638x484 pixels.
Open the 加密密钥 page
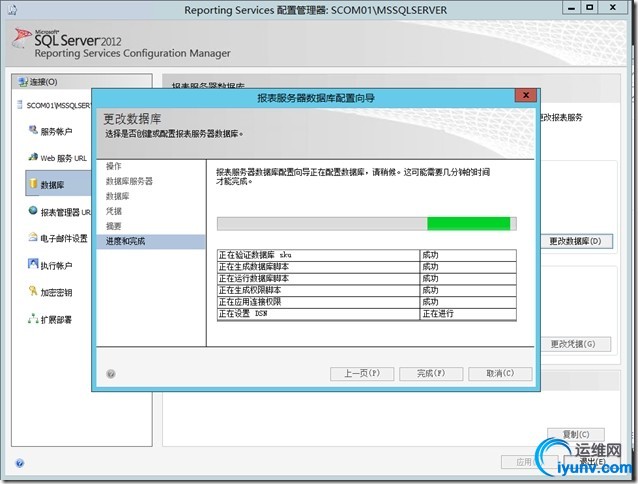56,292
